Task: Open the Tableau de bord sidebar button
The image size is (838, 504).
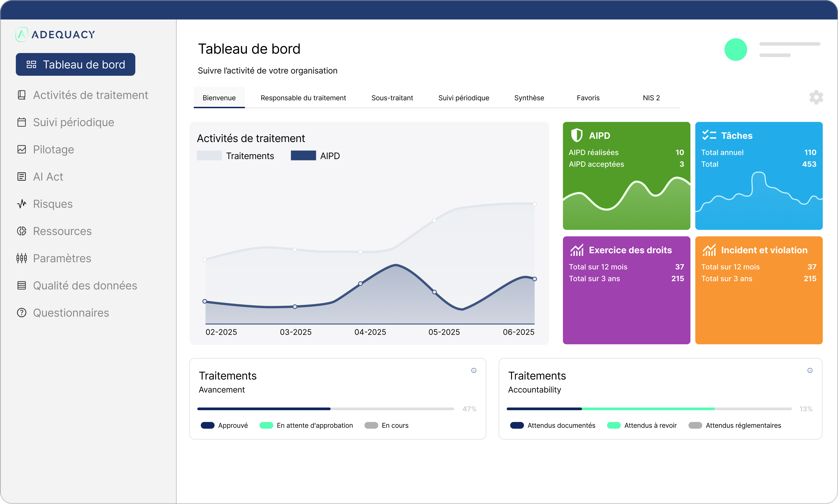Action: point(76,65)
